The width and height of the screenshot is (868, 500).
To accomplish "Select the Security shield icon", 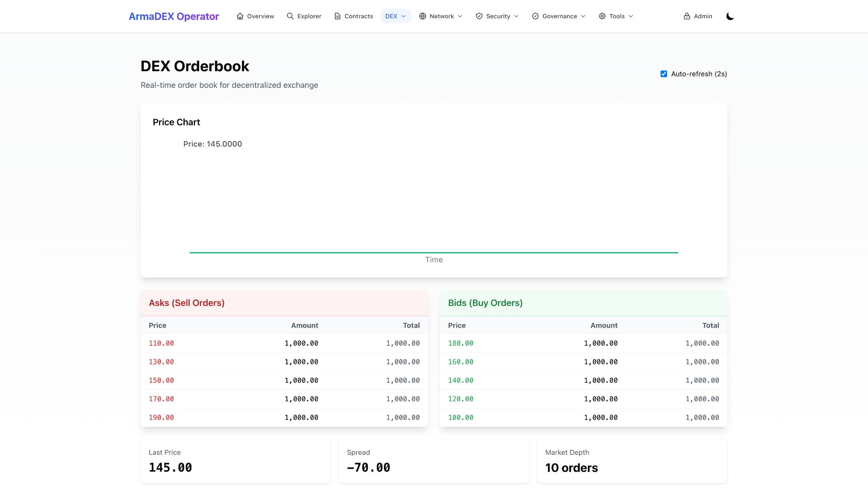I will (479, 16).
